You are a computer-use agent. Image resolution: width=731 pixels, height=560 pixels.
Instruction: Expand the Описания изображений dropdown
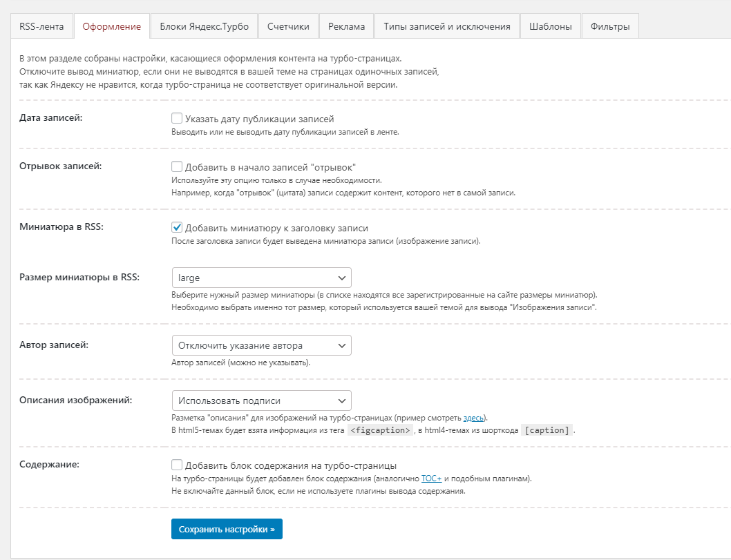pyautogui.click(x=261, y=400)
